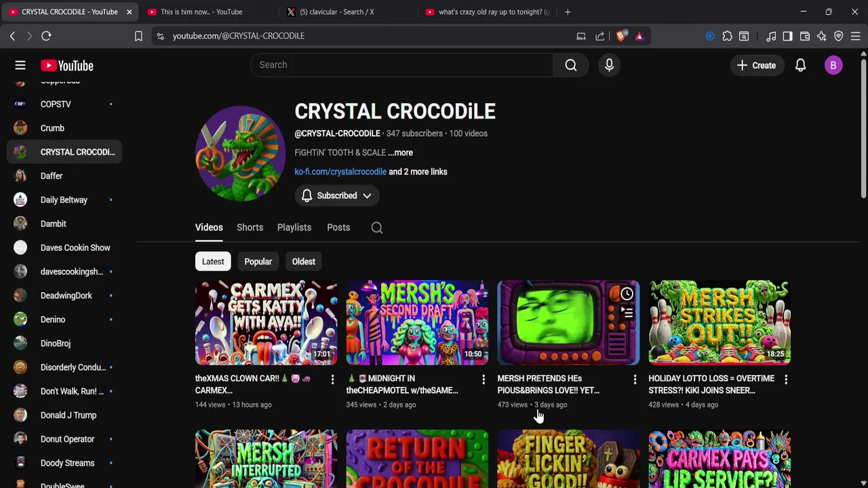Open Daily Beltway channel in sidebar
The height and width of the screenshot is (488, 868).
pos(64,200)
